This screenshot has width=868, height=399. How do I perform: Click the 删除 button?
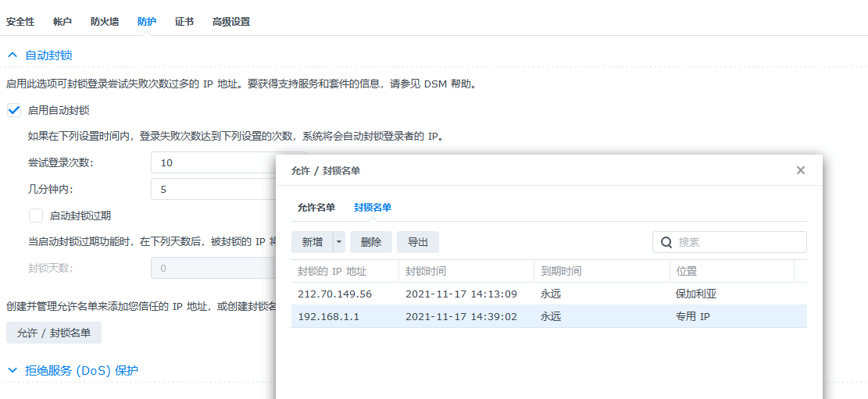pyautogui.click(x=371, y=242)
